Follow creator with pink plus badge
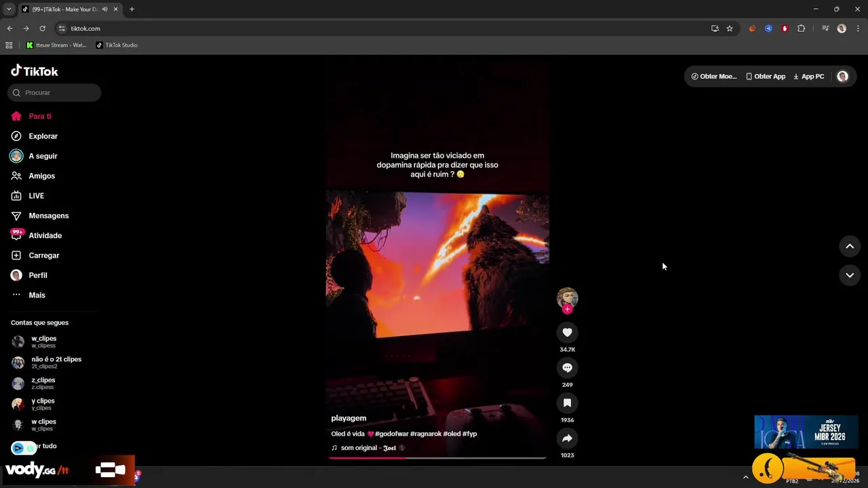Viewport: 868px width, 488px height. click(568, 309)
